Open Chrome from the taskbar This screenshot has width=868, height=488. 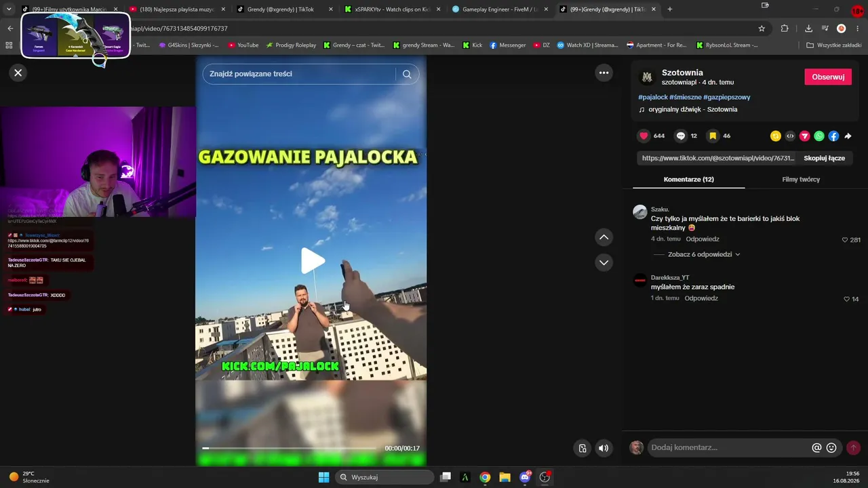pos(485,477)
